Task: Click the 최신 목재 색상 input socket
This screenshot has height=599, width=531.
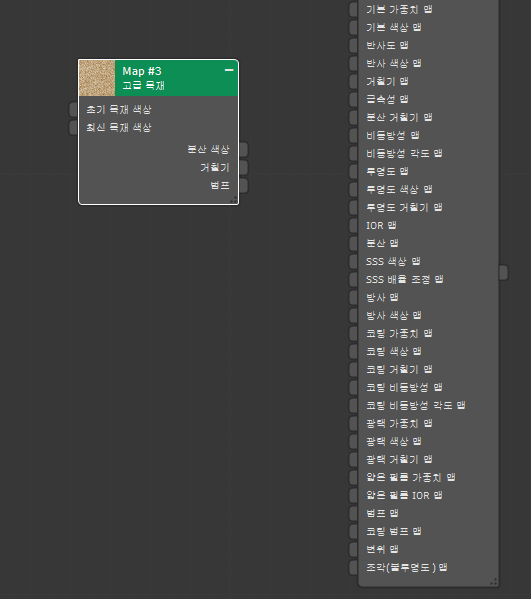Action: pos(73,128)
